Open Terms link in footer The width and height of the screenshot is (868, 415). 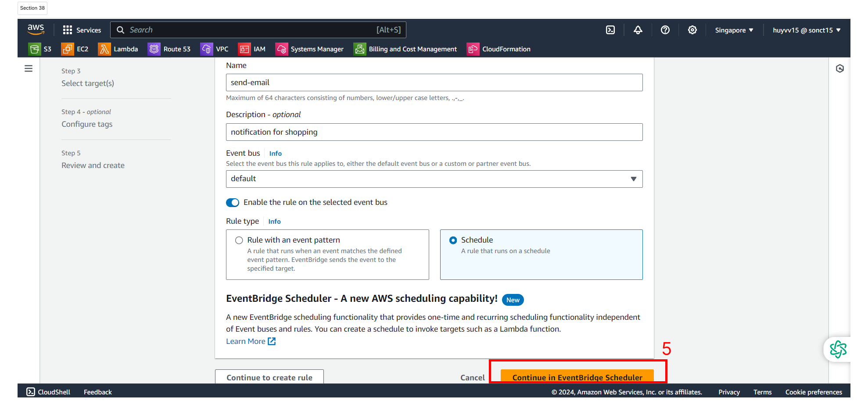click(762, 392)
